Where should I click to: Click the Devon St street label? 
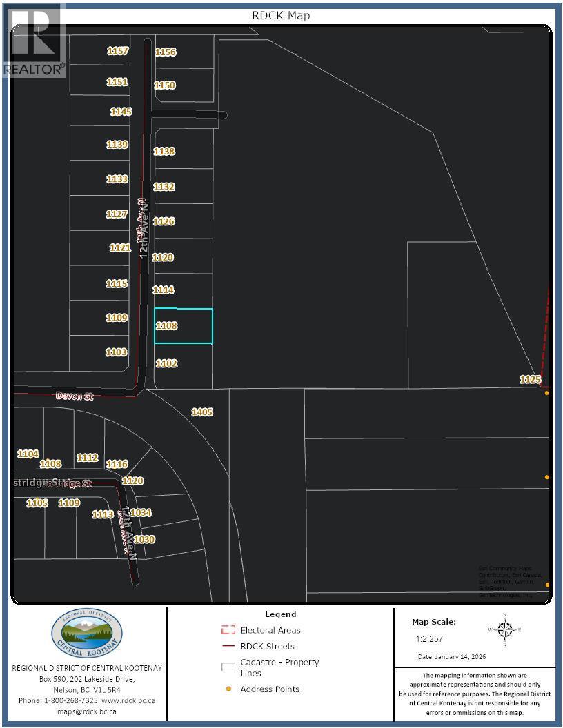tap(75, 396)
